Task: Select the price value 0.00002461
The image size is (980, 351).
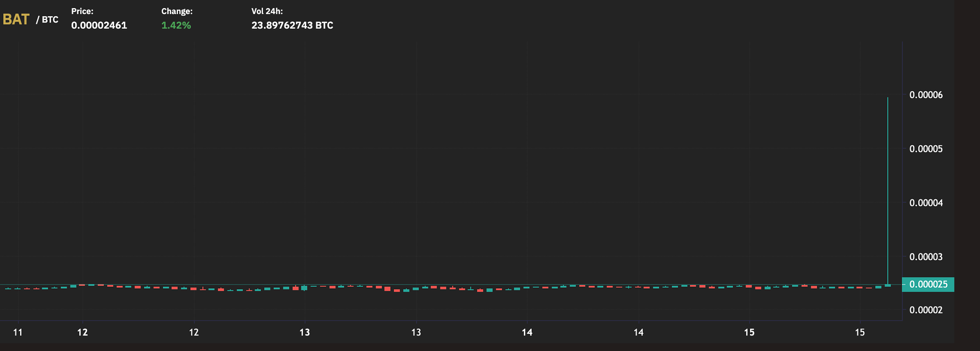Action: tap(99, 25)
